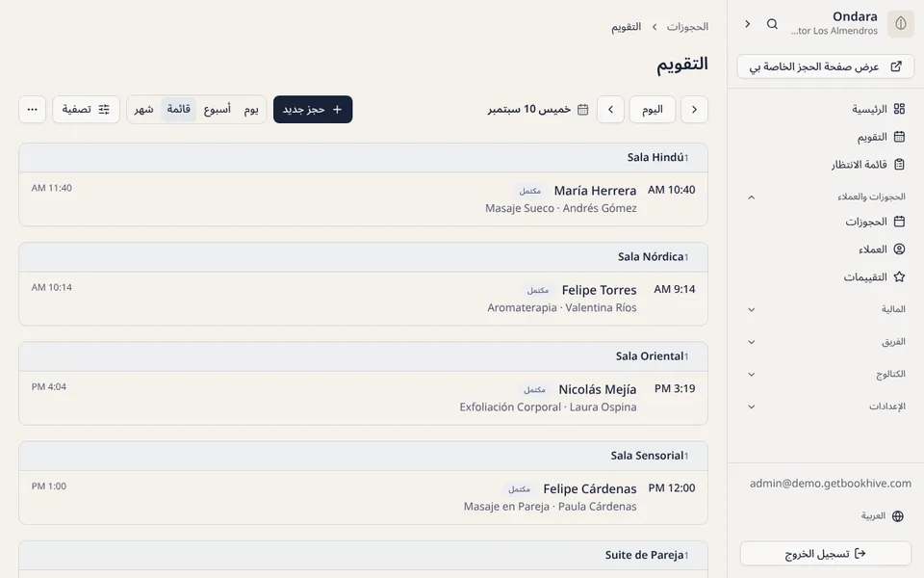Image resolution: width=924 pixels, height=578 pixels.
Task: Open Nicolás Mejía booking
Action: coord(363,398)
